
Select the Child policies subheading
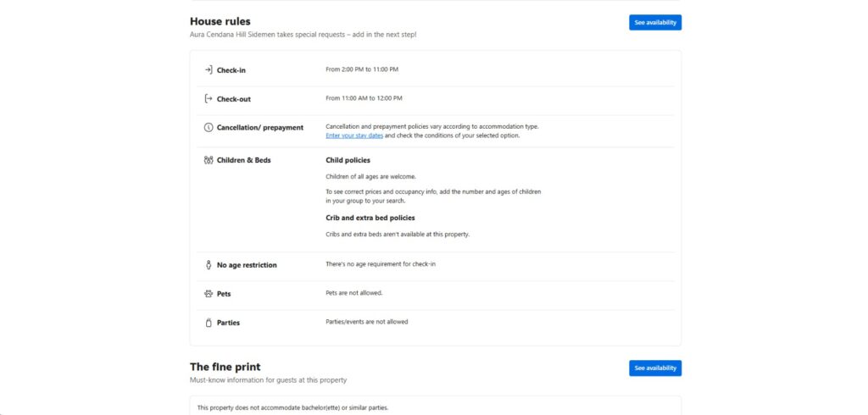348,160
